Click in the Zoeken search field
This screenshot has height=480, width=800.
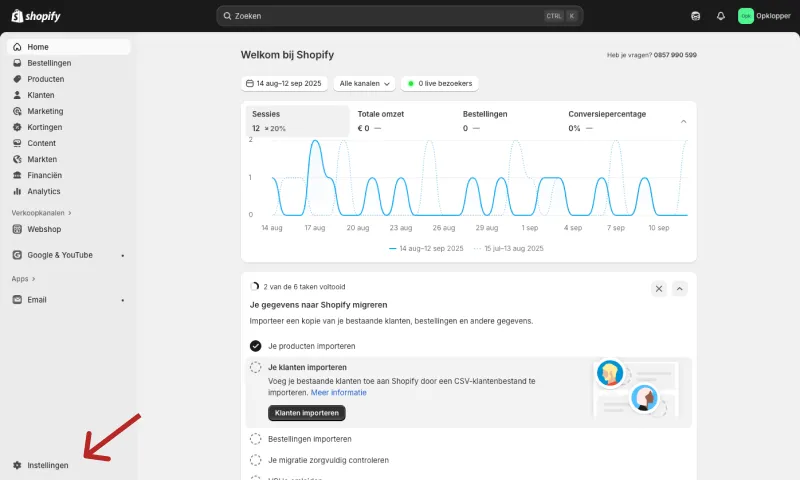pyautogui.click(x=399, y=16)
